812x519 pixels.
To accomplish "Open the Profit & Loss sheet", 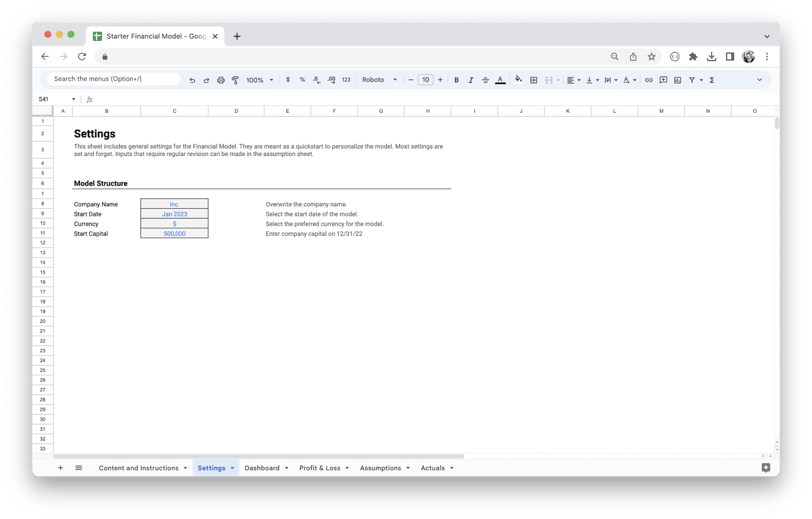I will coord(320,468).
